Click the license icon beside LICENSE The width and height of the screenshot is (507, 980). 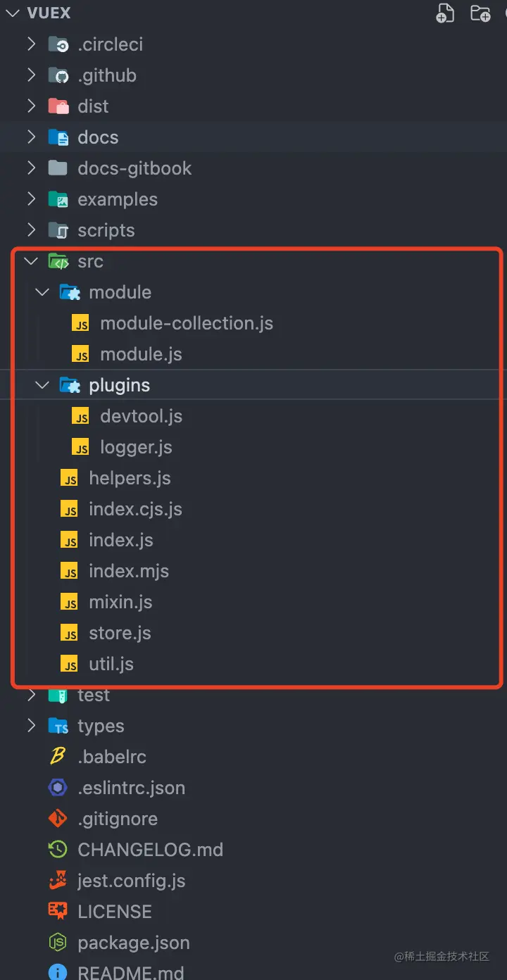click(58, 912)
